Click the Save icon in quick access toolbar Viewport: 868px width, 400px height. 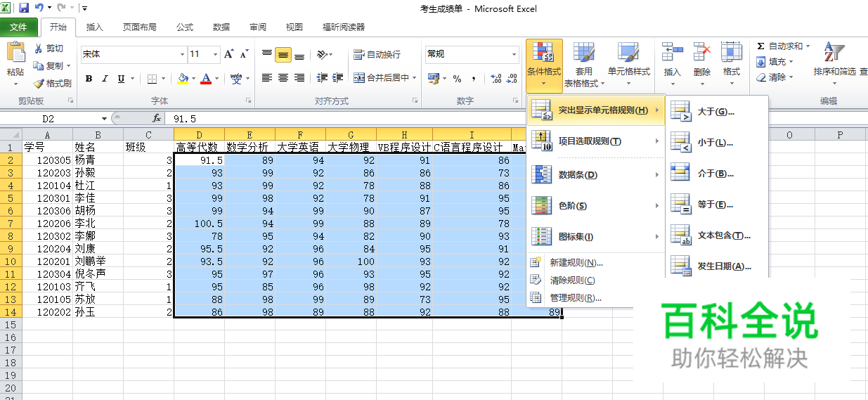click(x=23, y=8)
